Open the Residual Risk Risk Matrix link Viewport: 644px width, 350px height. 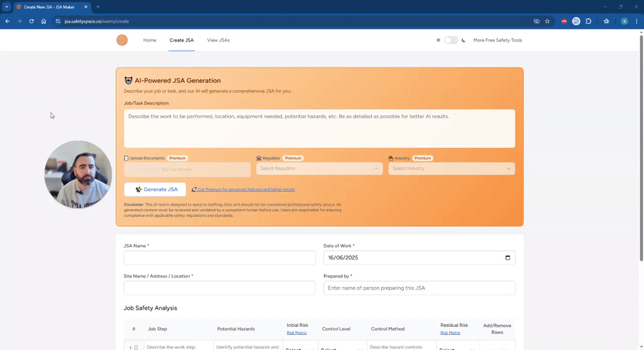click(x=450, y=333)
